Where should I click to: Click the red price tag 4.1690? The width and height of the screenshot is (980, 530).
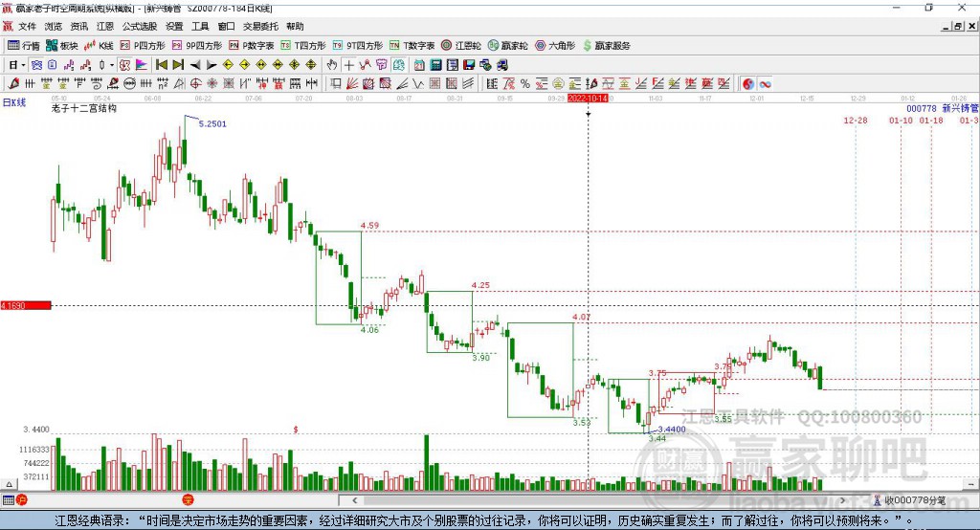tap(26, 305)
